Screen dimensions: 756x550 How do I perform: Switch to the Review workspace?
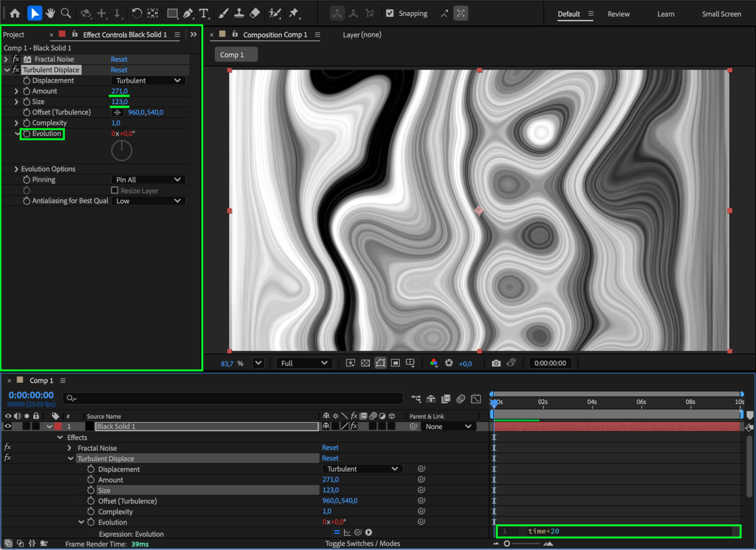point(618,14)
